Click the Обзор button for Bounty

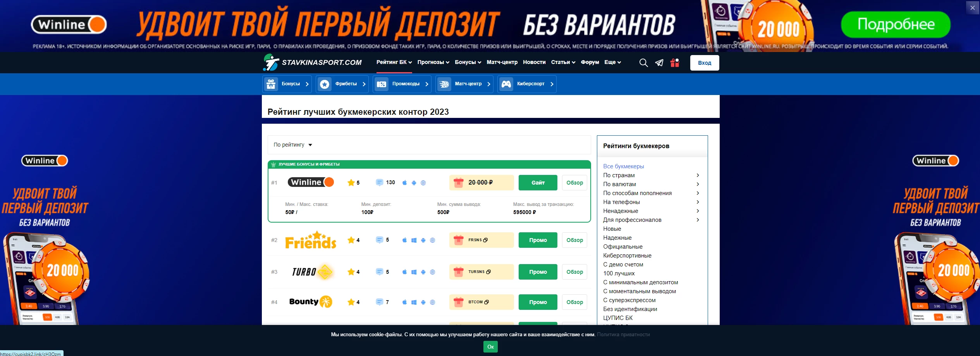point(574,302)
